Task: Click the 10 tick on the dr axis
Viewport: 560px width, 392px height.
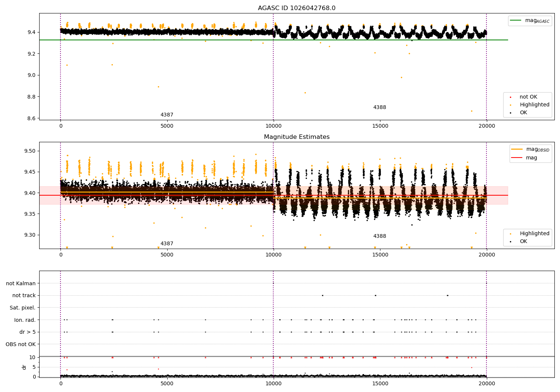Action: pyautogui.click(x=33, y=357)
